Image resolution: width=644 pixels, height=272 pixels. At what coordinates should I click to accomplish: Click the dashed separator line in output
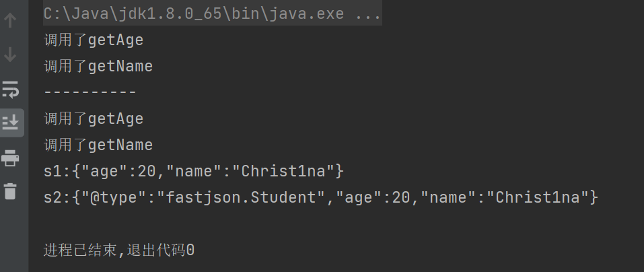point(90,92)
